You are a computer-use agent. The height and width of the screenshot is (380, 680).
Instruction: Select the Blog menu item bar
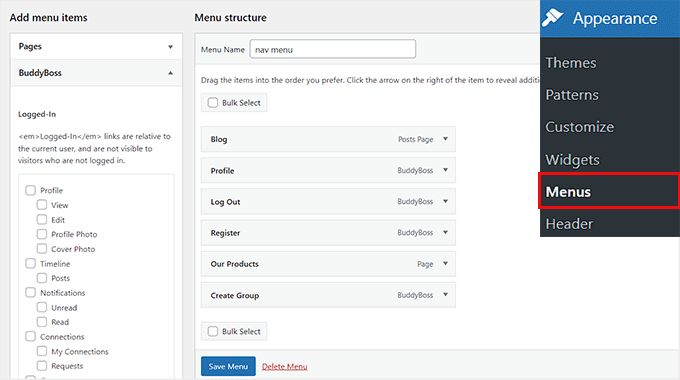pos(328,139)
